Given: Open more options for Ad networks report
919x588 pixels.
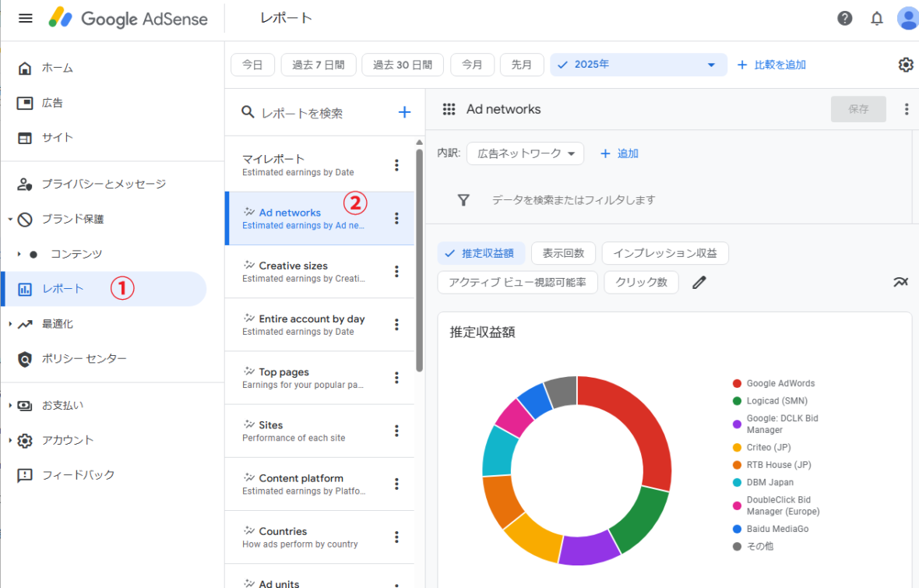Looking at the screenshot, I should click(396, 218).
